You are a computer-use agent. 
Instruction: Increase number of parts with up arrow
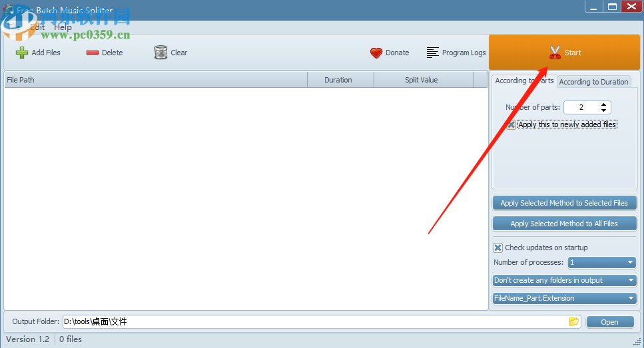click(x=603, y=104)
